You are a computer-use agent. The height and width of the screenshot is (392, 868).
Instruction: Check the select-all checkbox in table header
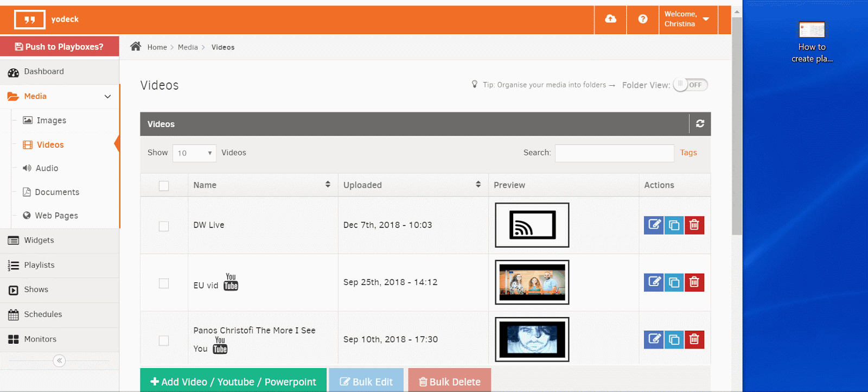tap(164, 186)
